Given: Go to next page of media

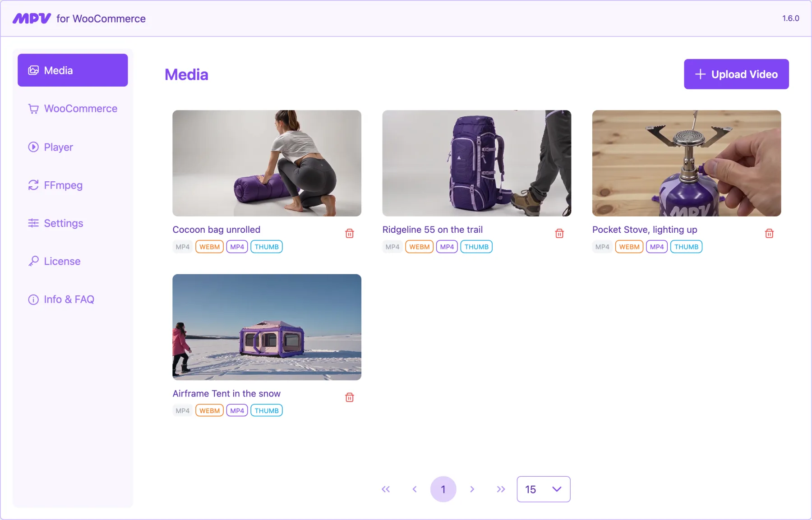Looking at the screenshot, I should coord(472,489).
